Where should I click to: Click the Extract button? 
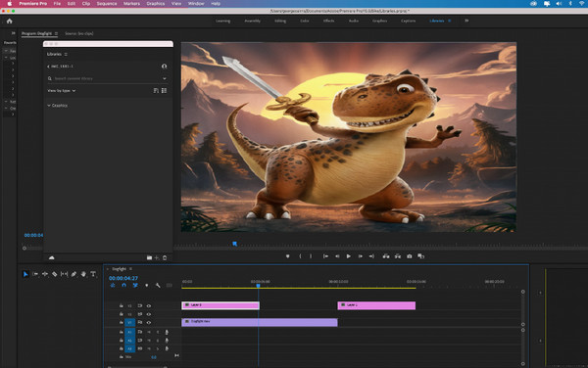398,256
